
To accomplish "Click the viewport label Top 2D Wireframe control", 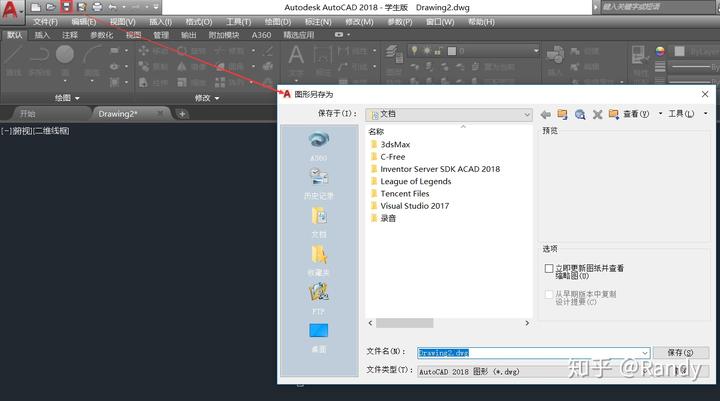I will 35,131.
